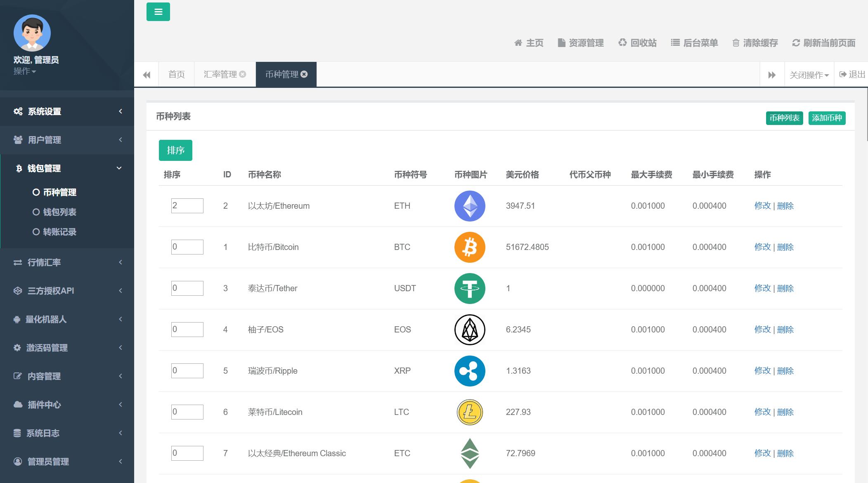
Task: Expand 激活码管理 sidebar menu
Action: 67,348
